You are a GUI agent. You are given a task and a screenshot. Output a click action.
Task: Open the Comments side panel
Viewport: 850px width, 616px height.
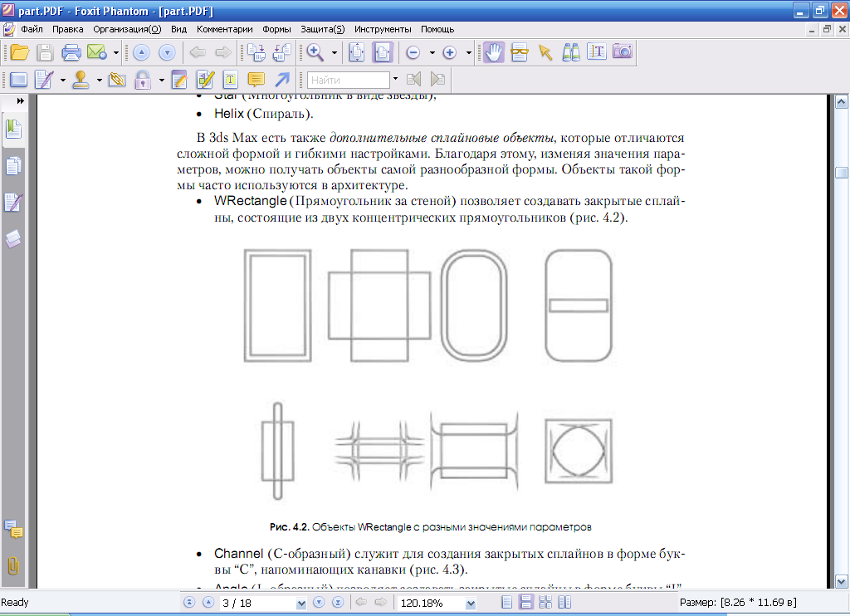[x=13, y=529]
